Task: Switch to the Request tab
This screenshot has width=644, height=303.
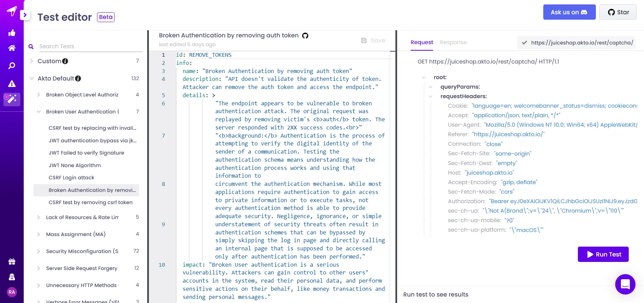Action: [x=422, y=42]
